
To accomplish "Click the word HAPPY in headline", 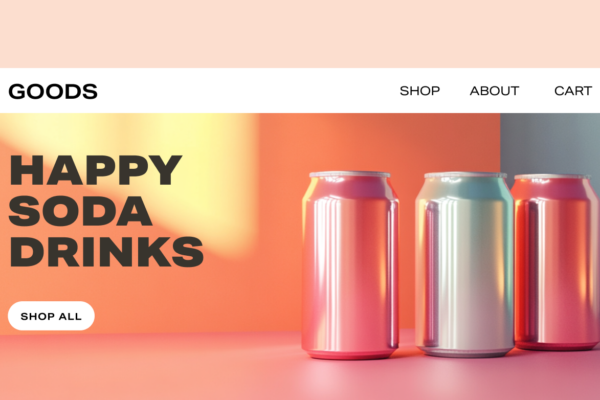I will 96,170.
